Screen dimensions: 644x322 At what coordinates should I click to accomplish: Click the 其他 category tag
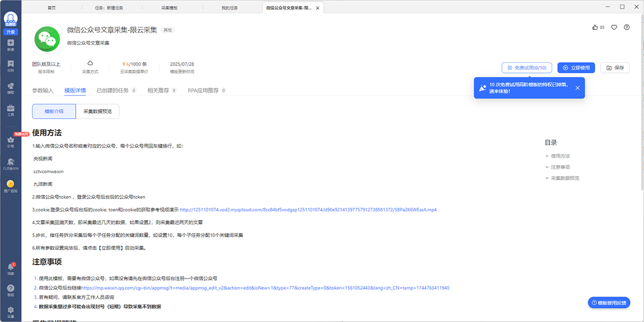tap(168, 30)
